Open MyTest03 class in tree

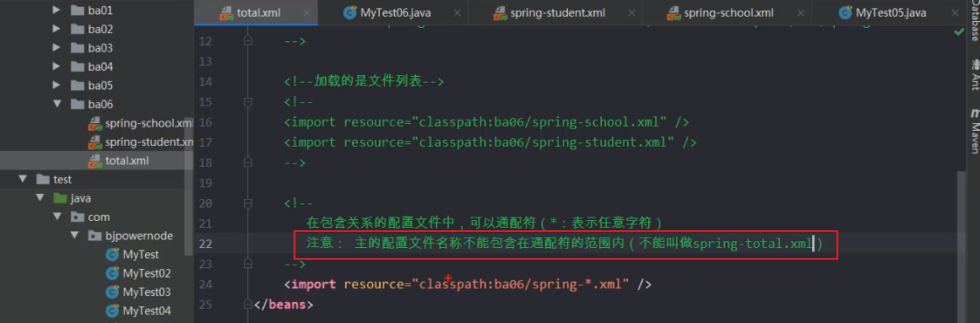click(147, 292)
